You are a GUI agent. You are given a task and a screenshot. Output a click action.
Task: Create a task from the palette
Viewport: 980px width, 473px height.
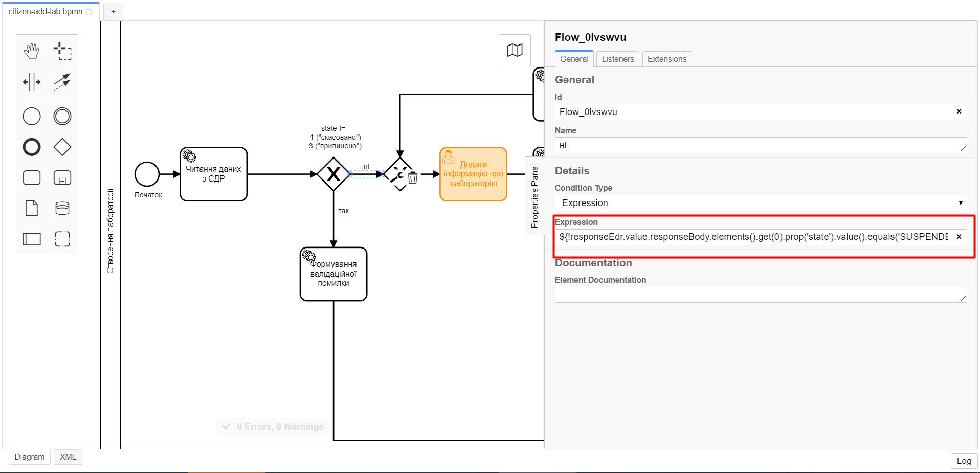tap(32, 178)
